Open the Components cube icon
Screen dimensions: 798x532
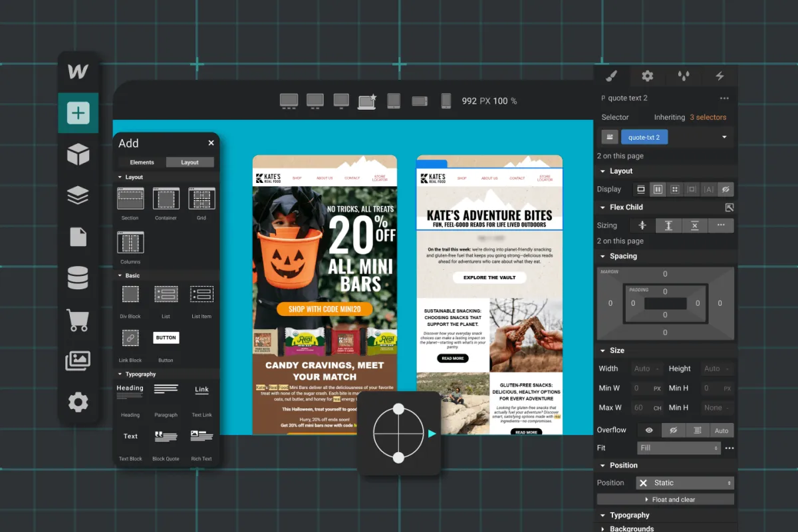tap(78, 154)
